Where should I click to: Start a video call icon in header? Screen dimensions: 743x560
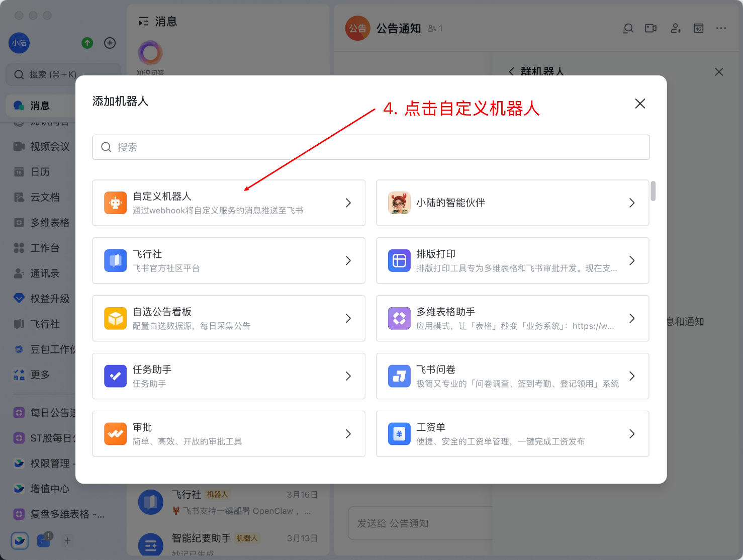[651, 28]
